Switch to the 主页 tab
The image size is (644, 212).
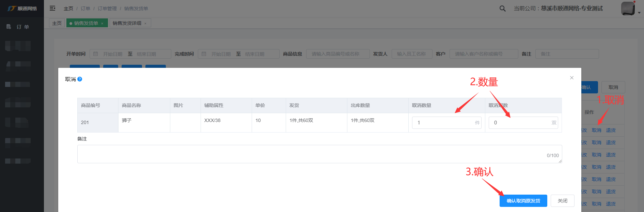pyautogui.click(x=57, y=23)
